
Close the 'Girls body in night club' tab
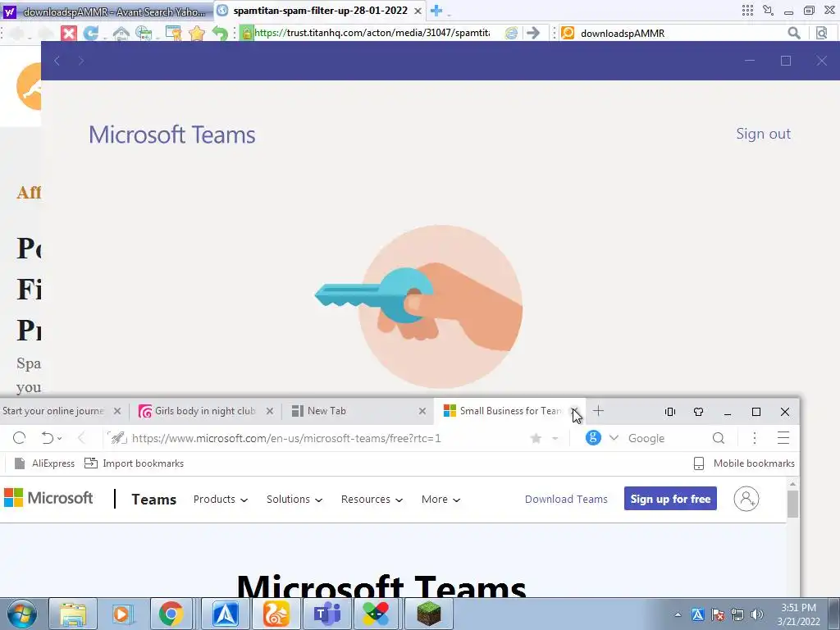tap(269, 411)
